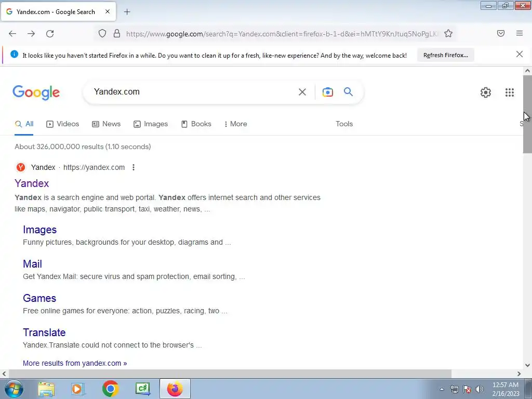The height and width of the screenshot is (399, 532).
Task: Click the Google logo
Action: pos(36,92)
